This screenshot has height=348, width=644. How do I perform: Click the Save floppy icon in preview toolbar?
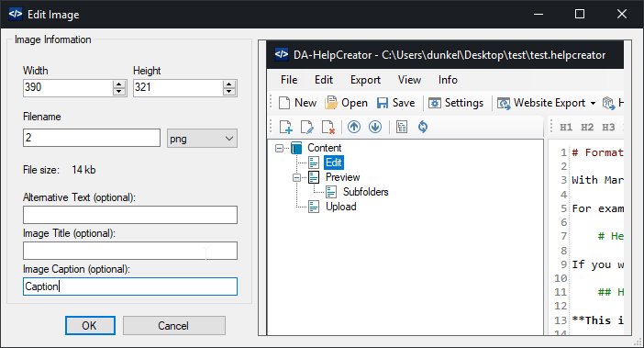pos(383,103)
